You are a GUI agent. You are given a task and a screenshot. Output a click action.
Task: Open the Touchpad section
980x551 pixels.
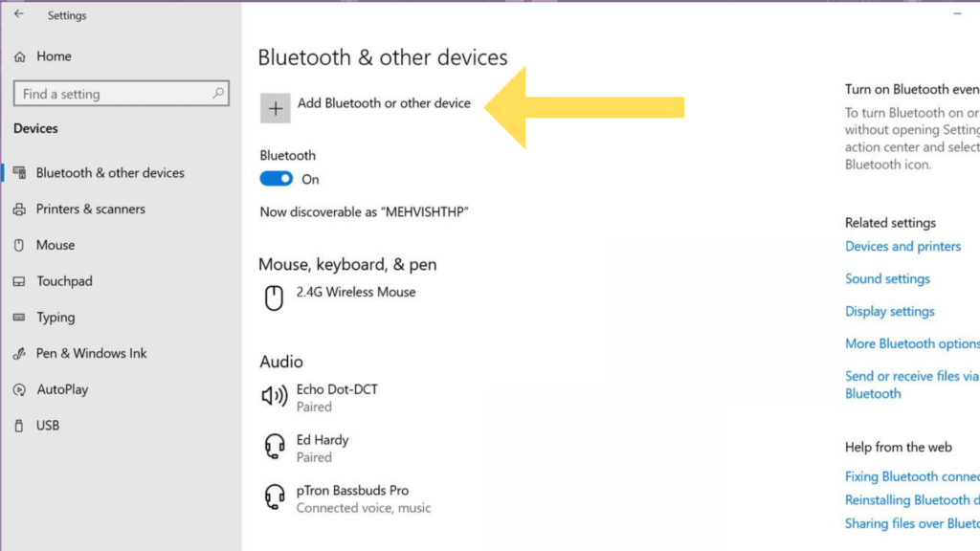[64, 281]
